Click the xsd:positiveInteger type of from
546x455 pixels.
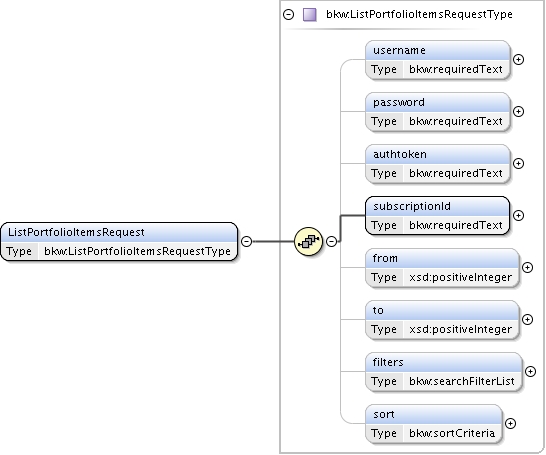tap(460, 277)
